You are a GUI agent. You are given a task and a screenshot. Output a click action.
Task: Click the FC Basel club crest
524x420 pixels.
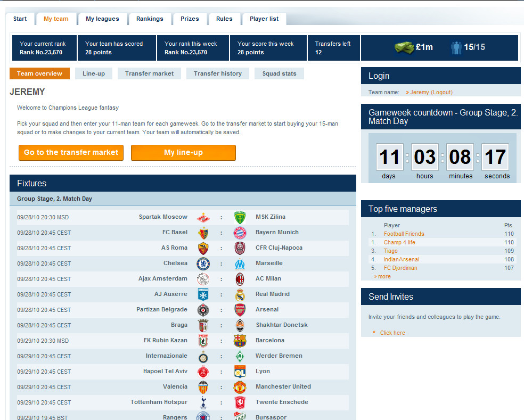(203, 233)
